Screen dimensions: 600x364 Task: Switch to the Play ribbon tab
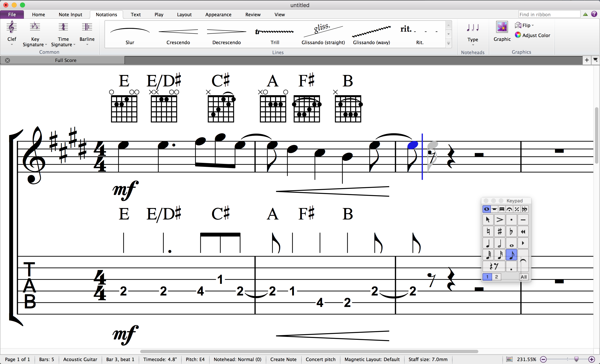pyautogui.click(x=159, y=14)
